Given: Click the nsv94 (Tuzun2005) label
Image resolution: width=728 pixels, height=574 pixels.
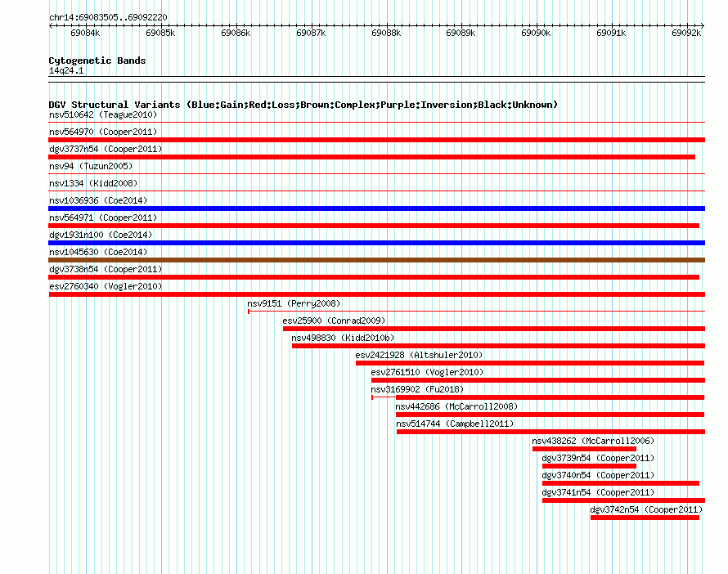Looking at the screenshot, I should (x=91, y=166).
